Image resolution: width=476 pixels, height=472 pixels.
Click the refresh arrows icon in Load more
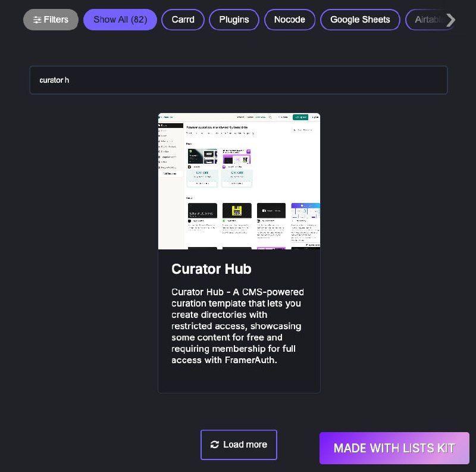215,445
